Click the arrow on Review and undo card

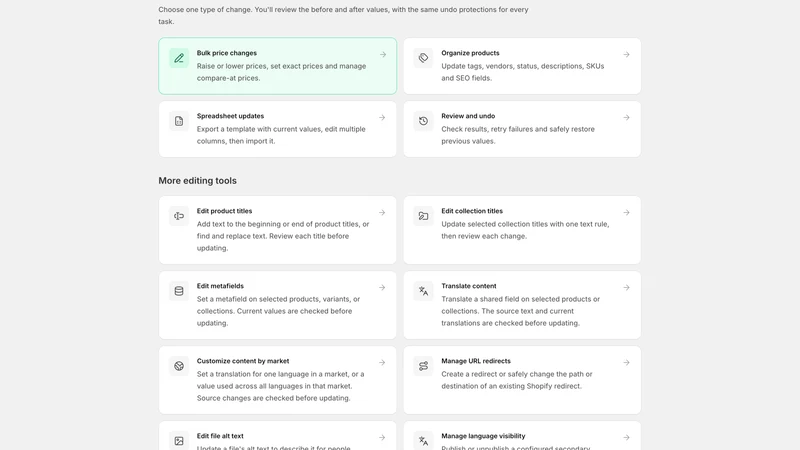click(626, 118)
